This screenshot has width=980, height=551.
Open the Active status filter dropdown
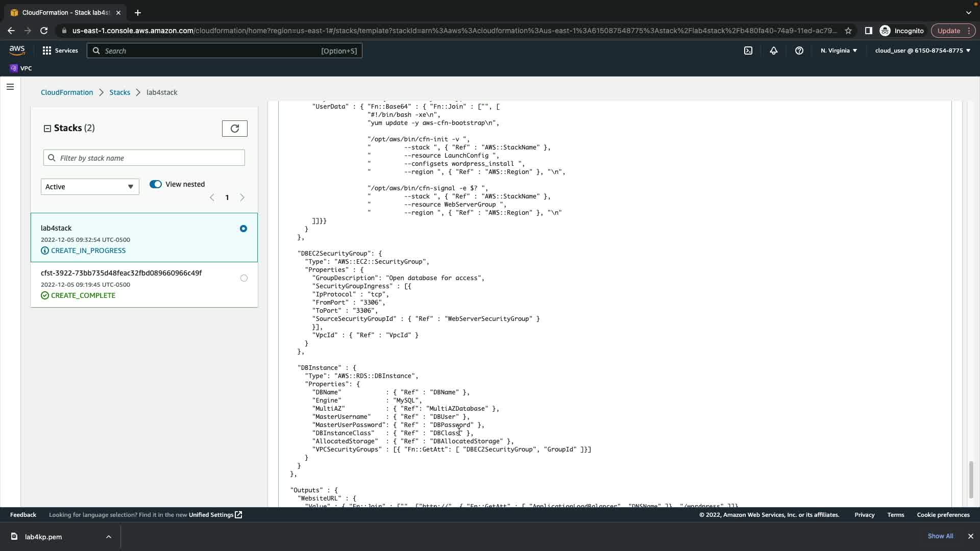[x=90, y=187]
